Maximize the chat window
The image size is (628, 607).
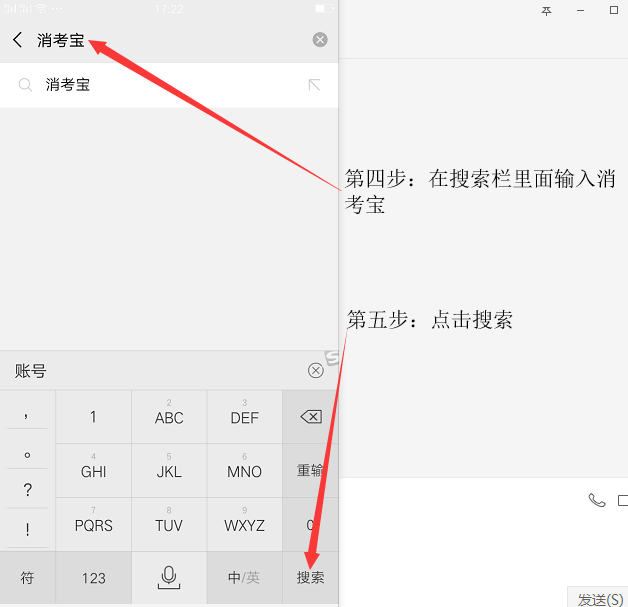tap(614, 10)
